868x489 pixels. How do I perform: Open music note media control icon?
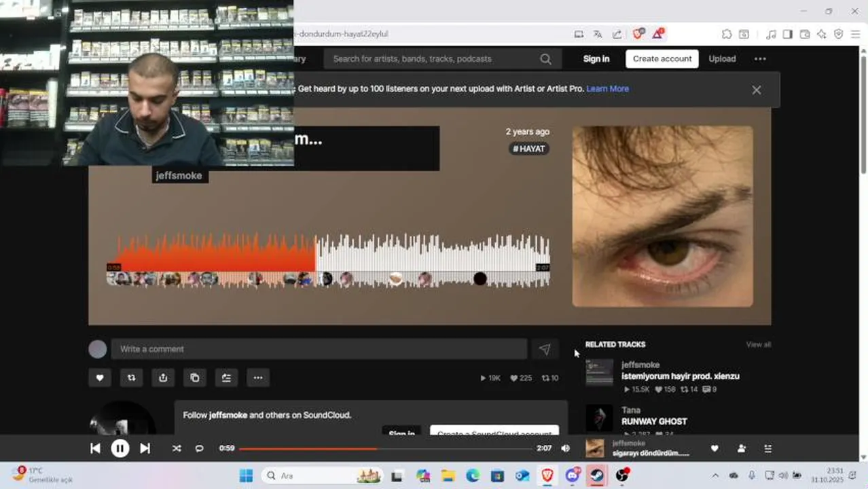[771, 34]
